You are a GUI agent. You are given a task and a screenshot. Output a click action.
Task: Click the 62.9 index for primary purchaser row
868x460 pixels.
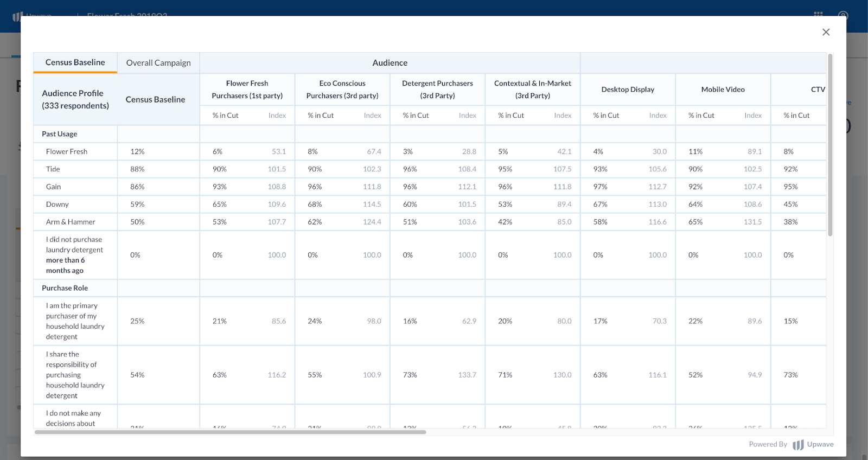[x=469, y=321]
